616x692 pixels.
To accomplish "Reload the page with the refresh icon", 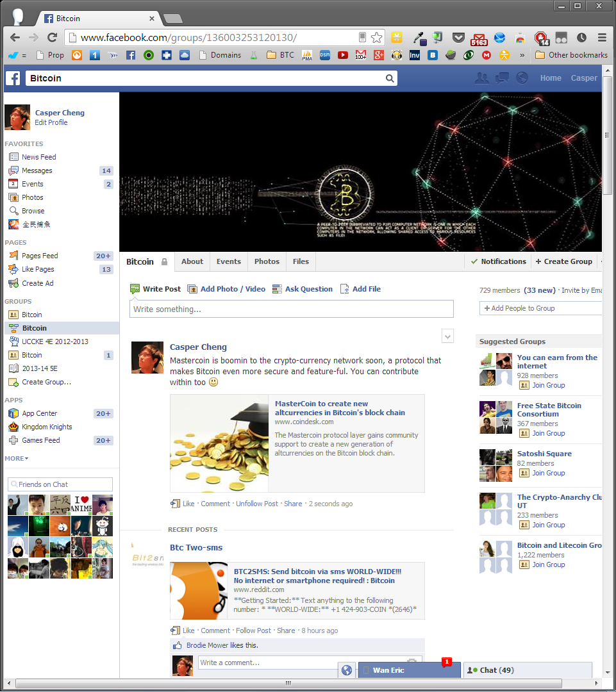I will [52, 38].
